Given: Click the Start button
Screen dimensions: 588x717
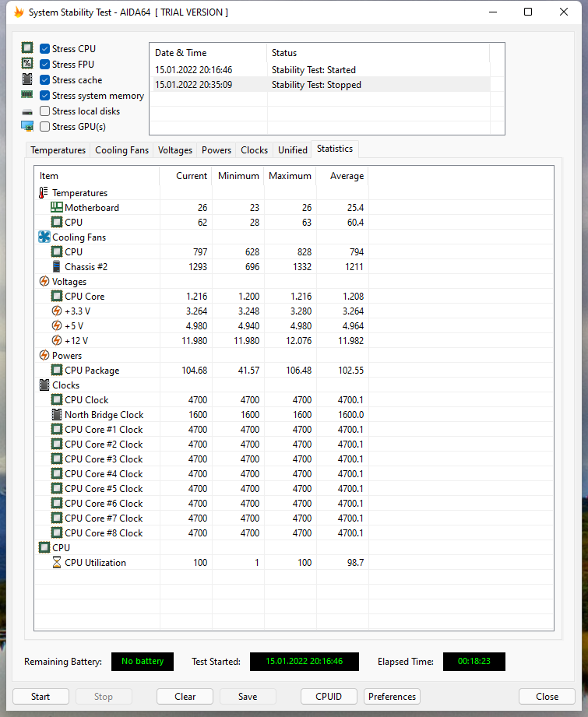Looking at the screenshot, I should pyautogui.click(x=40, y=697).
